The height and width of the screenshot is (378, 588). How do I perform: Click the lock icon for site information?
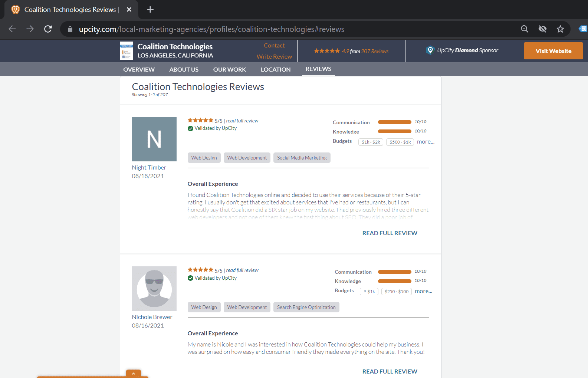click(x=70, y=29)
